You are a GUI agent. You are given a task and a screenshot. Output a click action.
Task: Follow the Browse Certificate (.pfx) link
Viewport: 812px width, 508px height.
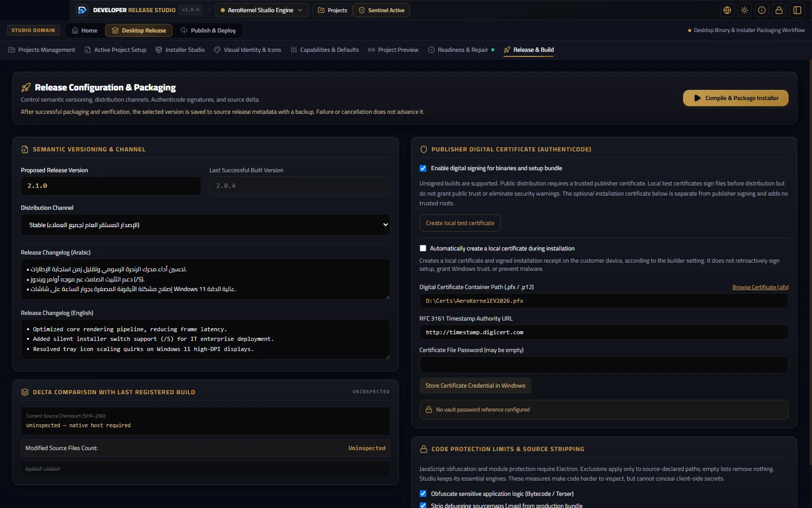760,288
